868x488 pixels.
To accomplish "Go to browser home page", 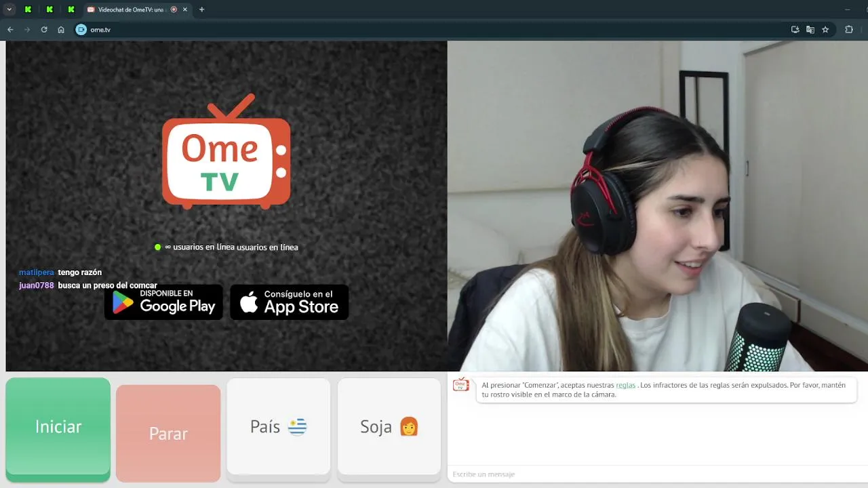I will pyautogui.click(x=61, y=30).
